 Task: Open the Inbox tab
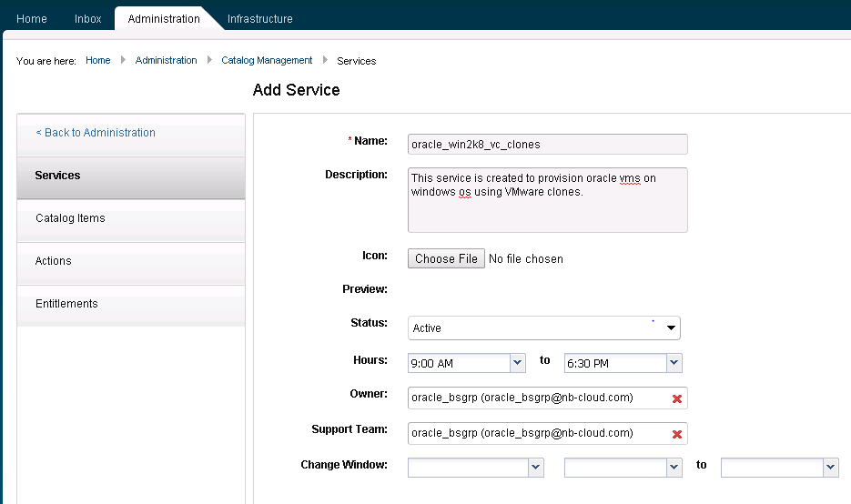[88, 18]
